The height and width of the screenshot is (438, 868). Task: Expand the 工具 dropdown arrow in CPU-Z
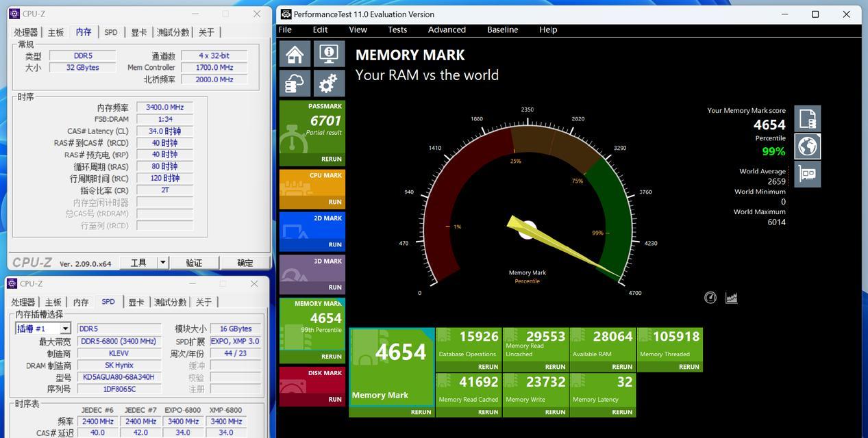pos(163,263)
